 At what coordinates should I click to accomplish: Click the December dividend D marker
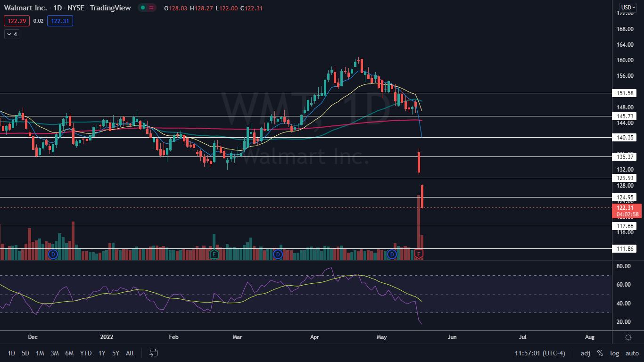coord(53,255)
